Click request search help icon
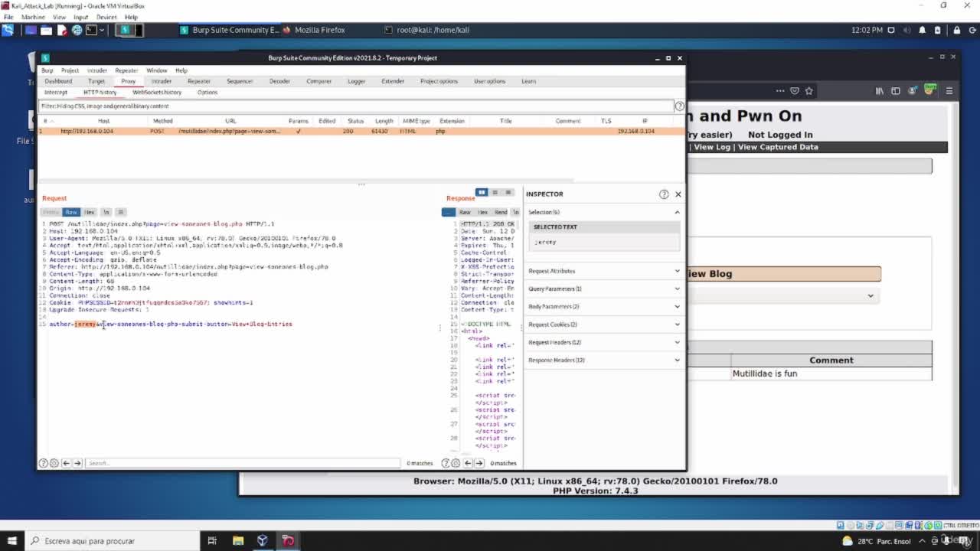This screenshot has width=980, height=551. (x=44, y=463)
